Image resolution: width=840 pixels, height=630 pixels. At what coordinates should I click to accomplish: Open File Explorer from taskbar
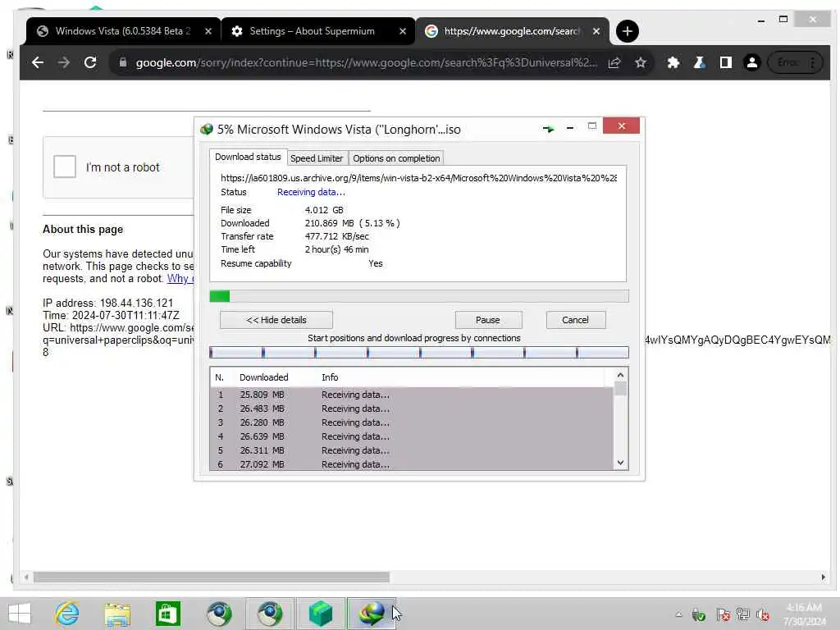117,614
